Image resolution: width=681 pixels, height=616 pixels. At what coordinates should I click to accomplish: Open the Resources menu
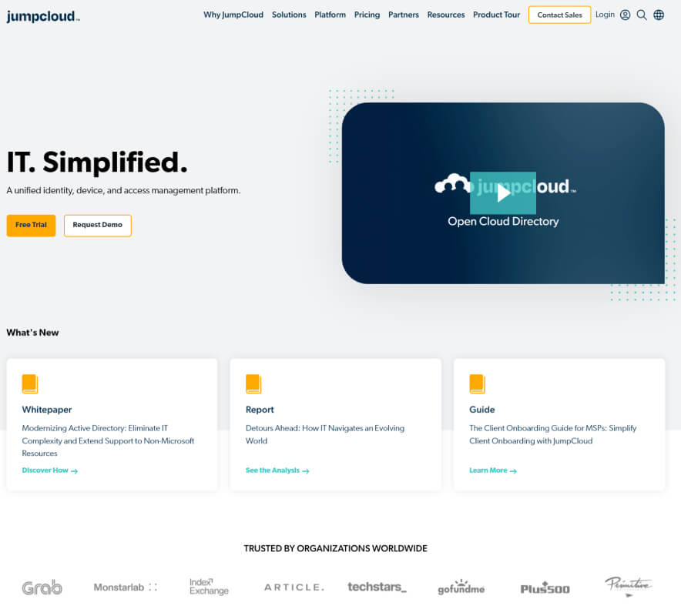(446, 15)
